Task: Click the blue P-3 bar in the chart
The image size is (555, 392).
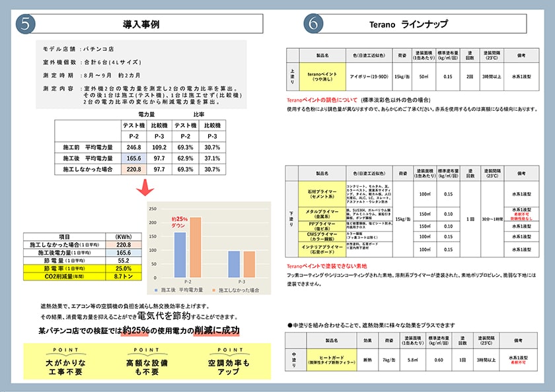Action: (234, 265)
